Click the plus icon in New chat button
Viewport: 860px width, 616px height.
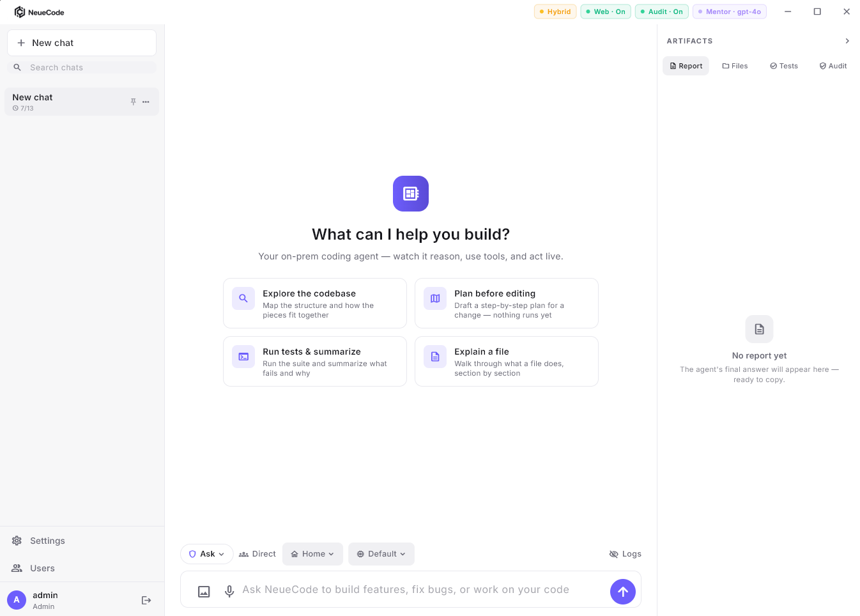(x=21, y=43)
